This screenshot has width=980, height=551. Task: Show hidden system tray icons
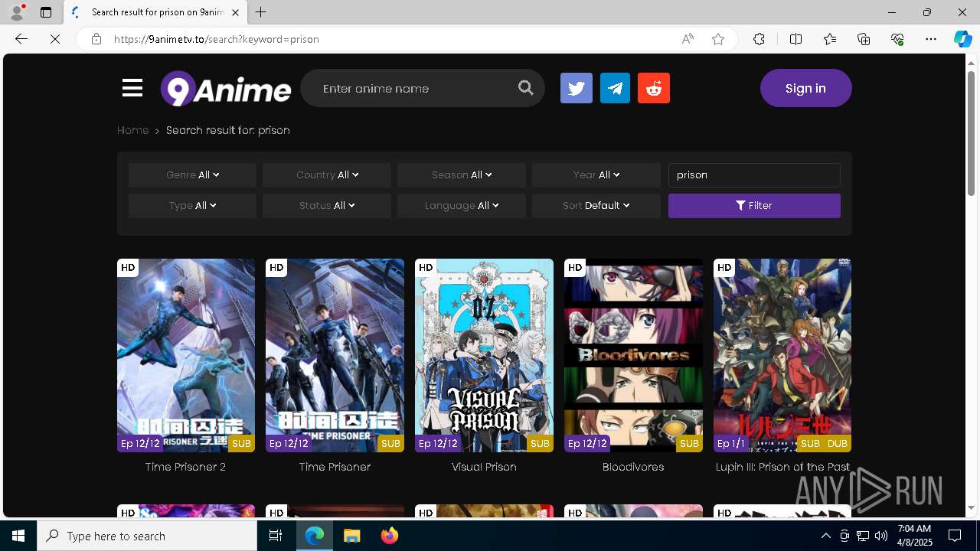point(826,536)
